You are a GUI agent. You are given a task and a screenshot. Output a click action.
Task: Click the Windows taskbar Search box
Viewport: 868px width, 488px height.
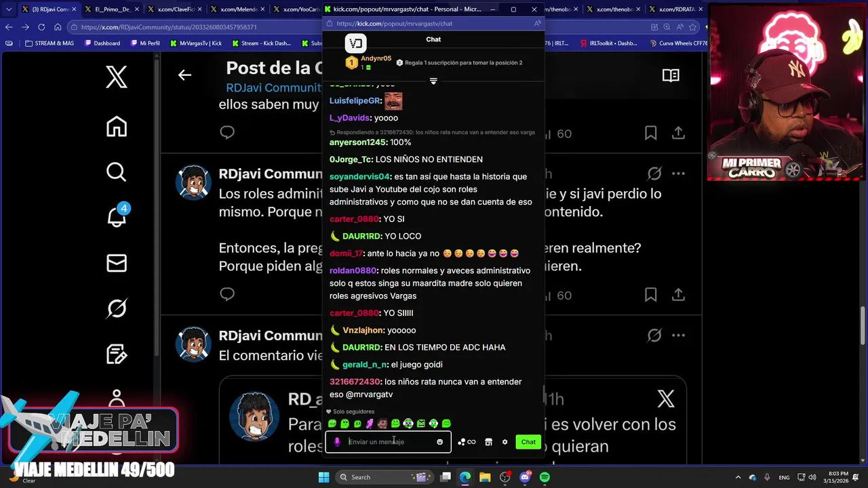tap(384, 477)
